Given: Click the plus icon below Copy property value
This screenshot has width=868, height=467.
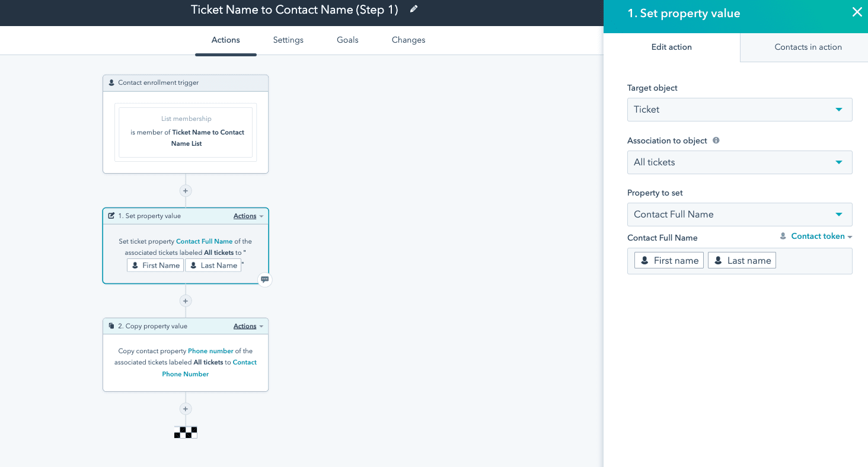Looking at the screenshot, I should [x=186, y=409].
